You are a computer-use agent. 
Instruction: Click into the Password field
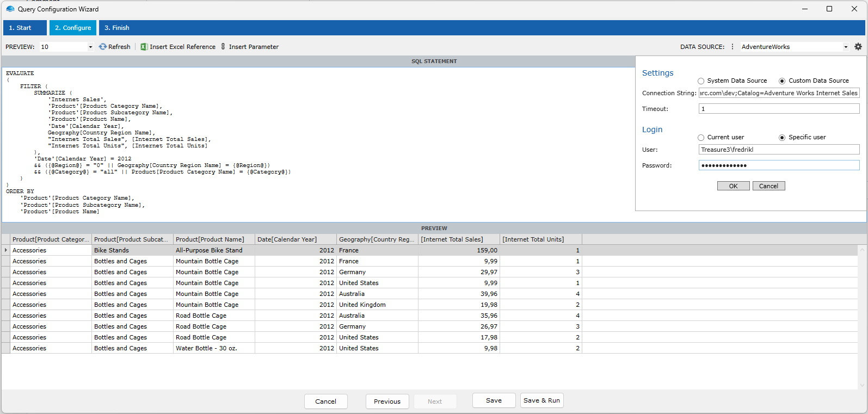pos(779,165)
